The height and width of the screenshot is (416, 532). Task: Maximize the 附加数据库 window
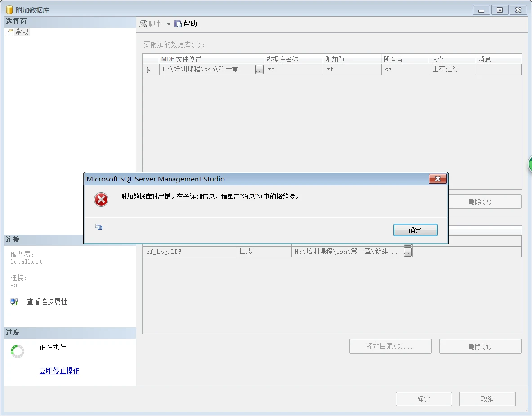[500, 10]
